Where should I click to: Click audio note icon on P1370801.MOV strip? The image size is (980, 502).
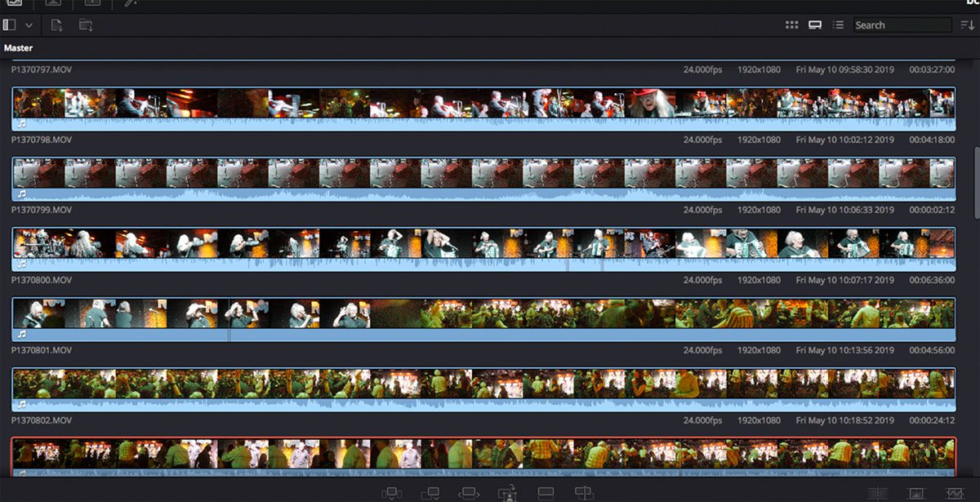pyautogui.click(x=21, y=405)
